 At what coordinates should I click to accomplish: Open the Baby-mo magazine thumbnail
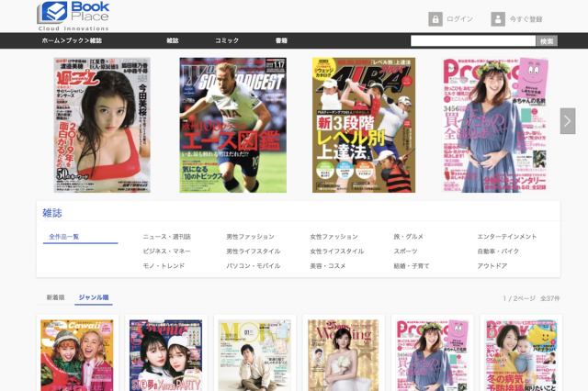click(521, 355)
